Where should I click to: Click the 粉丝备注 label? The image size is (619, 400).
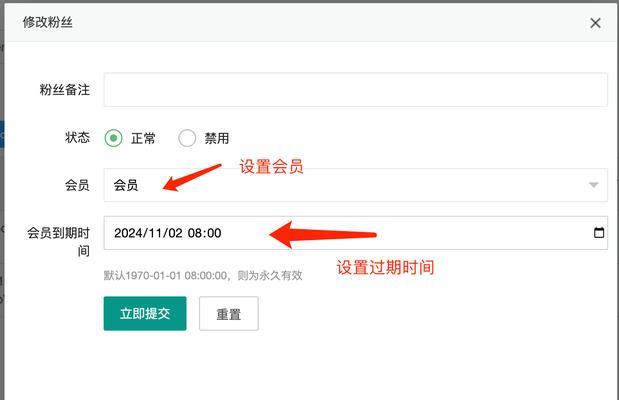pyautogui.click(x=65, y=90)
